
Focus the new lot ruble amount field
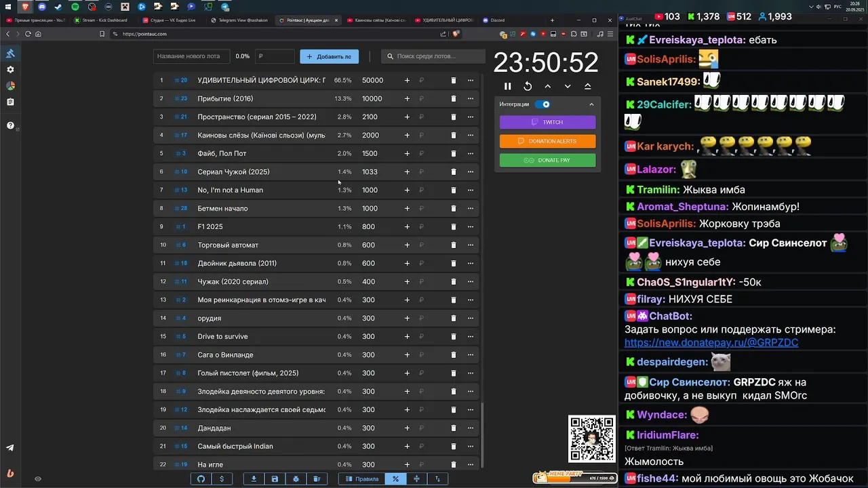[275, 56]
